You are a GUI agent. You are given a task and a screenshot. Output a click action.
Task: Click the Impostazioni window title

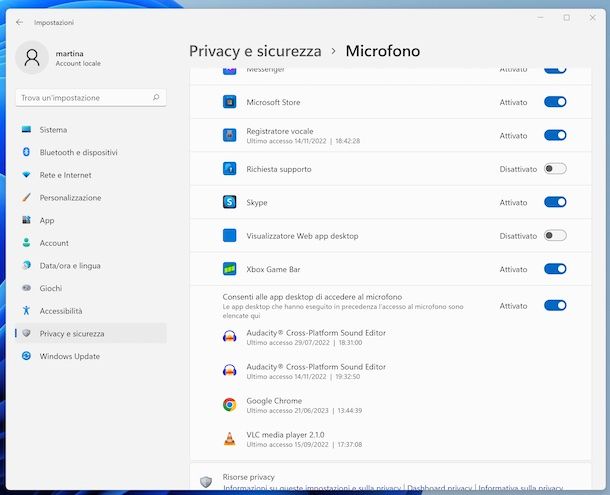pos(54,22)
